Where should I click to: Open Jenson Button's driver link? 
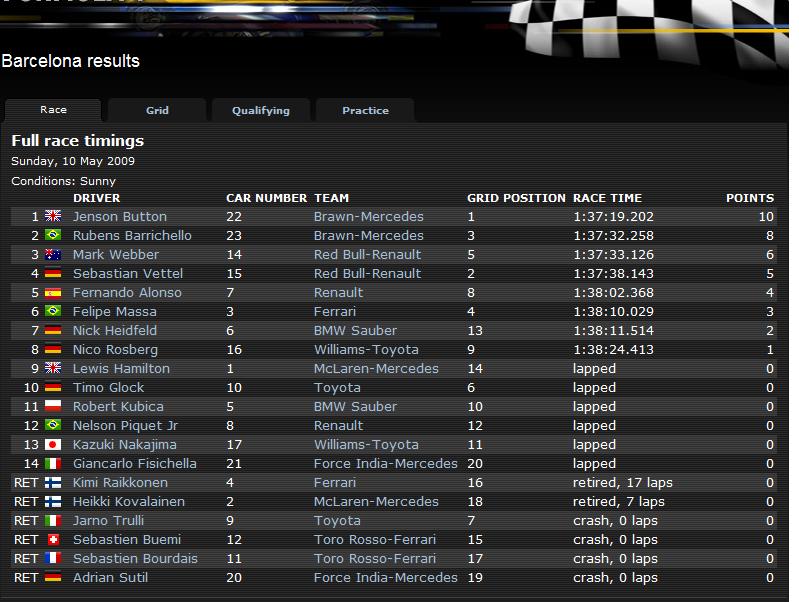(x=119, y=216)
